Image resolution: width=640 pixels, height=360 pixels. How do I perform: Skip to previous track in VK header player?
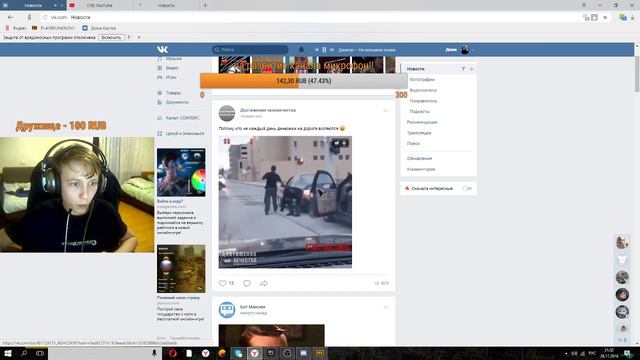[316, 50]
